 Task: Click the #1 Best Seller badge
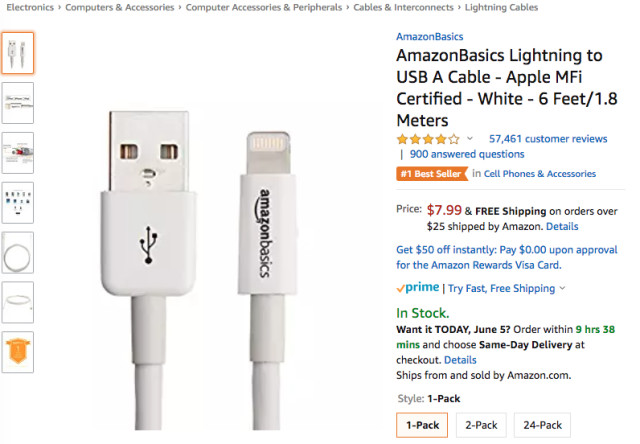pos(431,174)
